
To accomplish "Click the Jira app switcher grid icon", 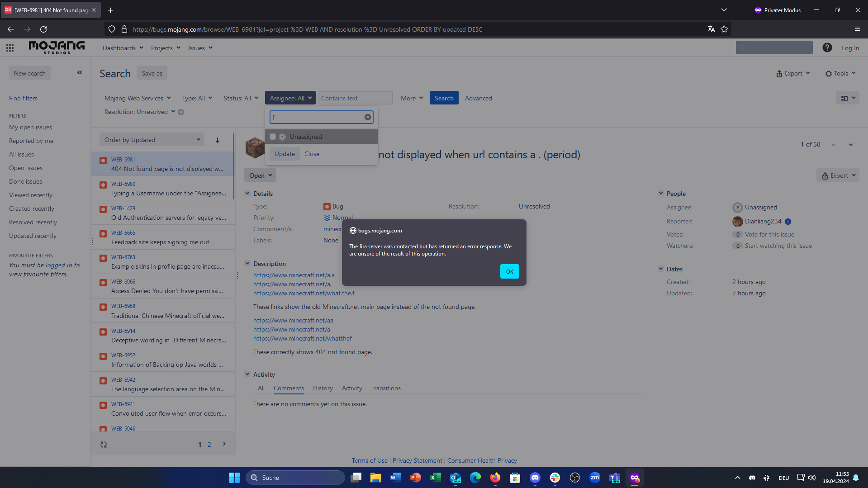I will tap(10, 48).
